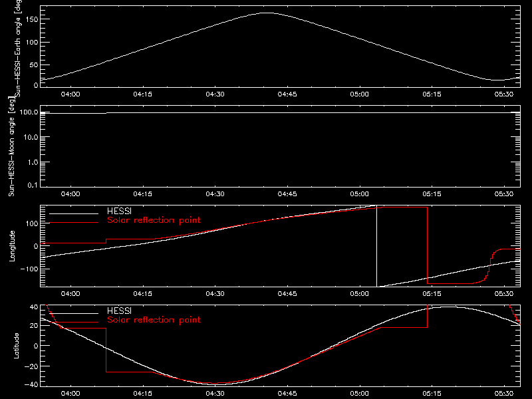Click 04:45 under the Longitude plot
The image size is (532, 399).
point(287,294)
